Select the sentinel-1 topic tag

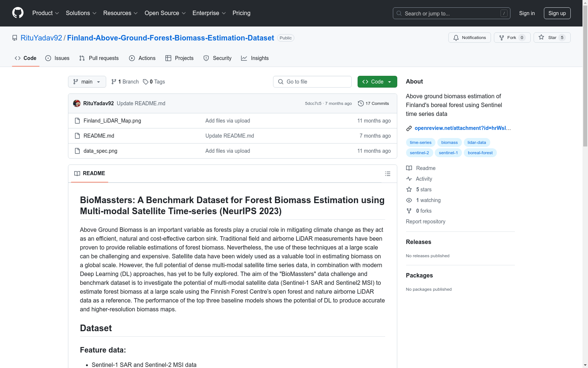tap(448, 153)
